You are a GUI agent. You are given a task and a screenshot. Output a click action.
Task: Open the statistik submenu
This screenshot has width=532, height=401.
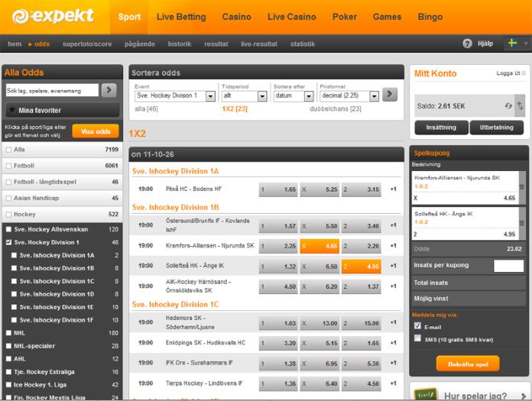point(303,44)
